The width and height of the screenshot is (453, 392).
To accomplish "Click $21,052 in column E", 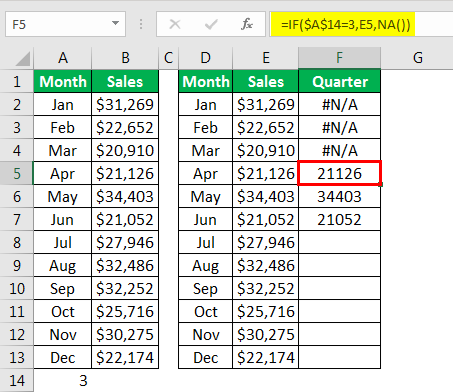I will pos(266,219).
